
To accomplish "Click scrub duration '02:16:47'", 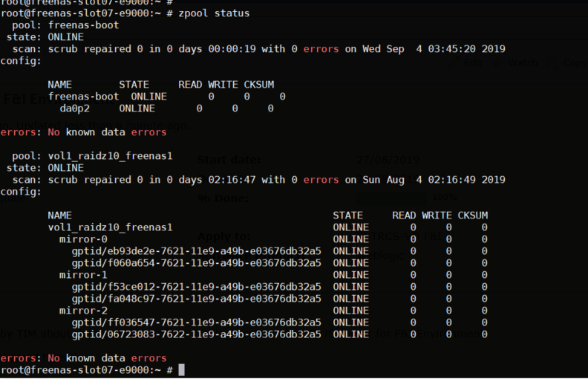I will click(x=232, y=180).
